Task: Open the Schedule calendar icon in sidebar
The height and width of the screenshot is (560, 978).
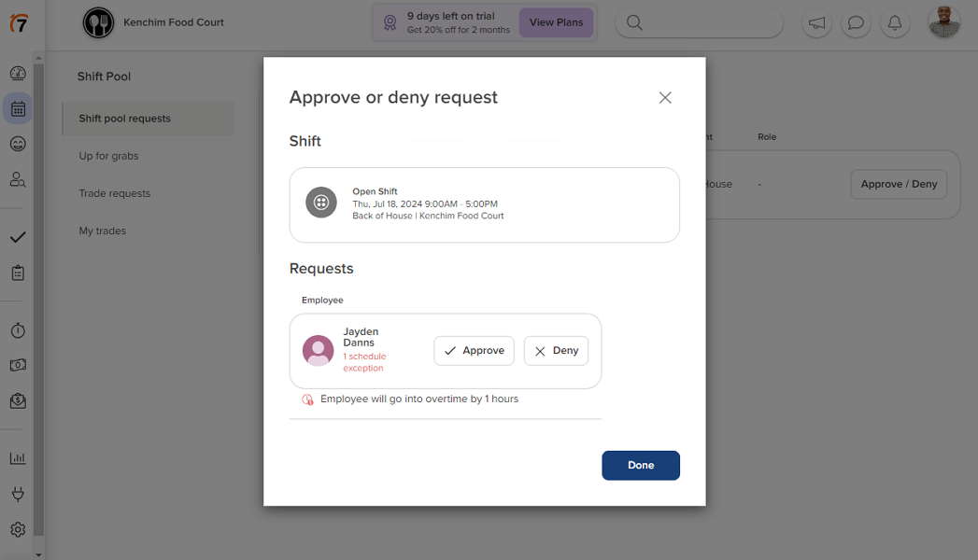Action: click(x=18, y=108)
